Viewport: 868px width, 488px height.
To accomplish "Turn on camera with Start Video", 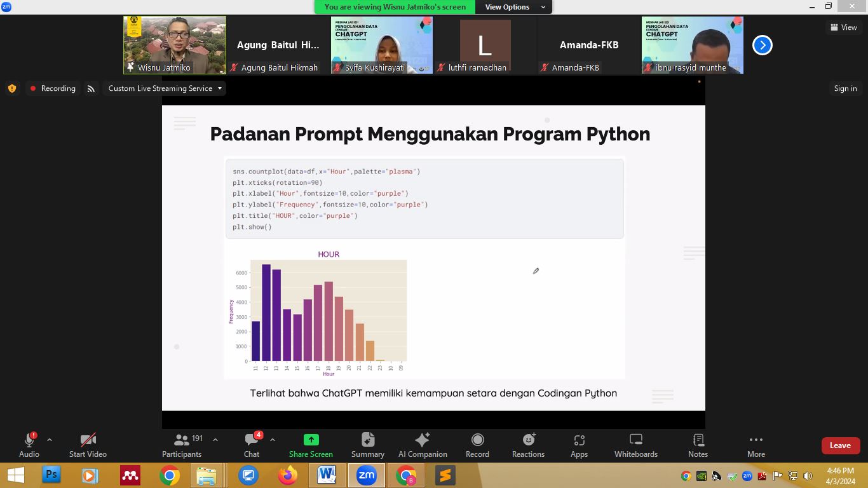I will (88, 445).
